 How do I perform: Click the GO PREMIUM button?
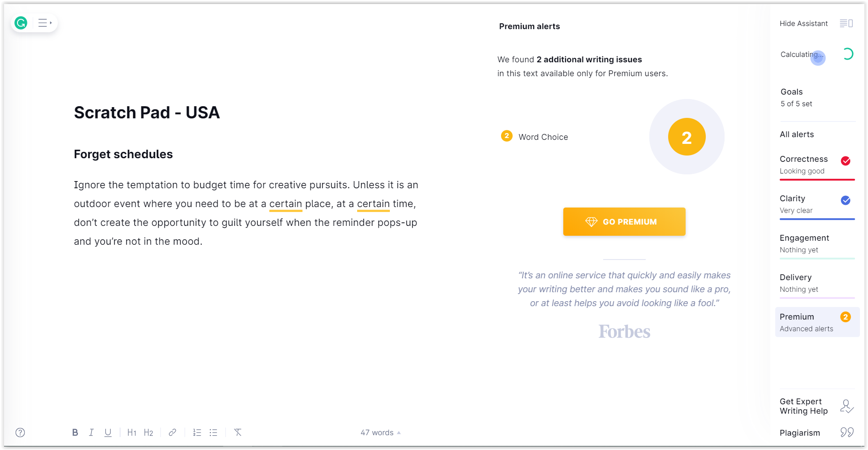(624, 221)
